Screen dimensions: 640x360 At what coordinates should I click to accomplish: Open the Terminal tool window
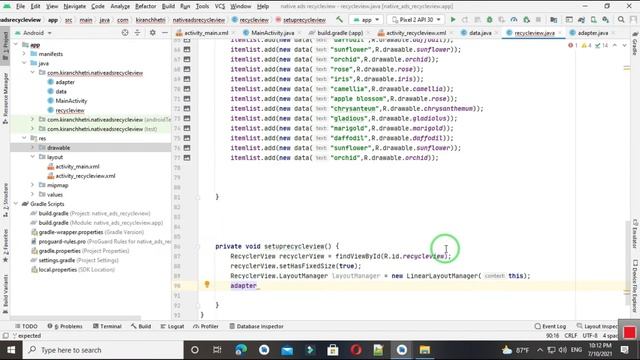coord(107,326)
